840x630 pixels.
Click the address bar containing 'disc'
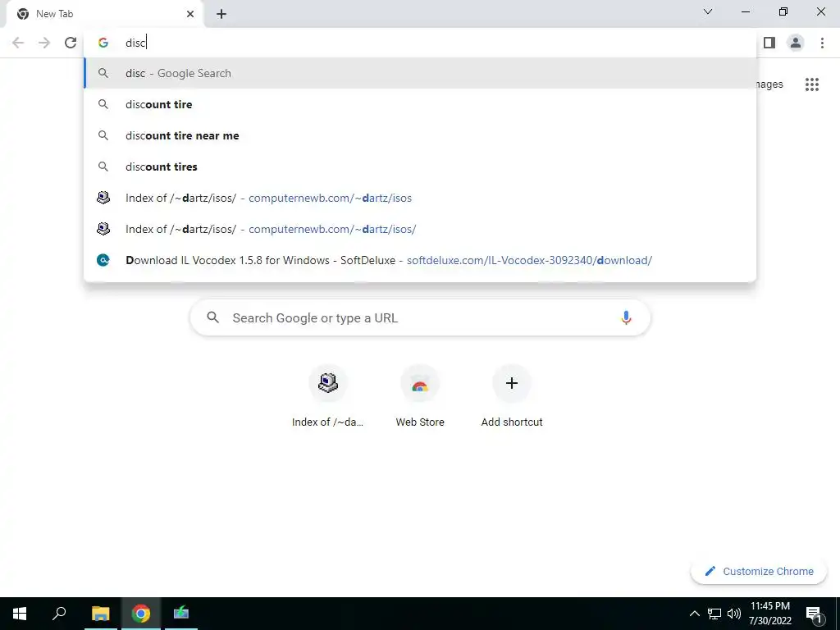pyautogui.click(x=420, y=43)
